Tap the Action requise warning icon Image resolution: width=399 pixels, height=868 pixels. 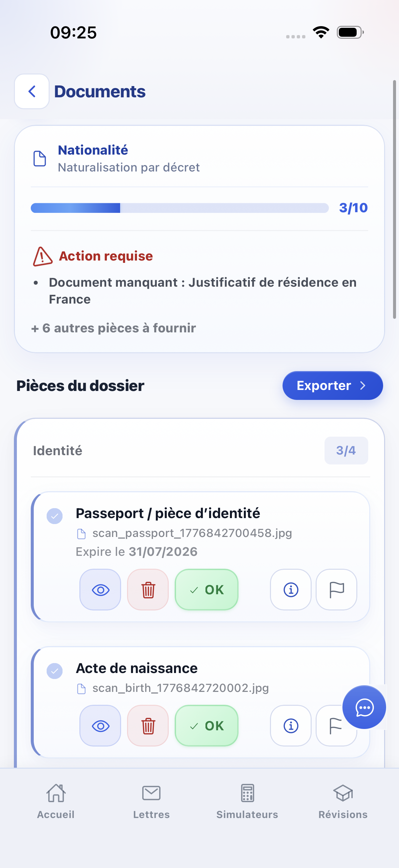[x=43, y=257]
